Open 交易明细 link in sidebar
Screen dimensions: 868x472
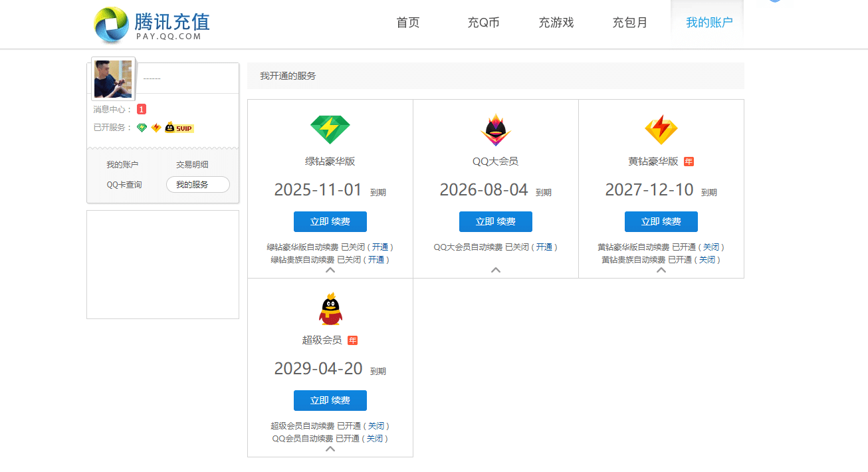tap(192, 165)
